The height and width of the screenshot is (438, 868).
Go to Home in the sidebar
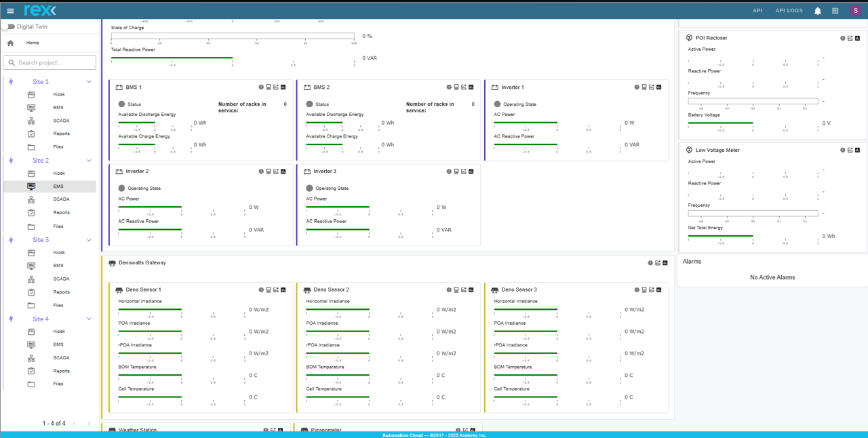pos(33,43)
